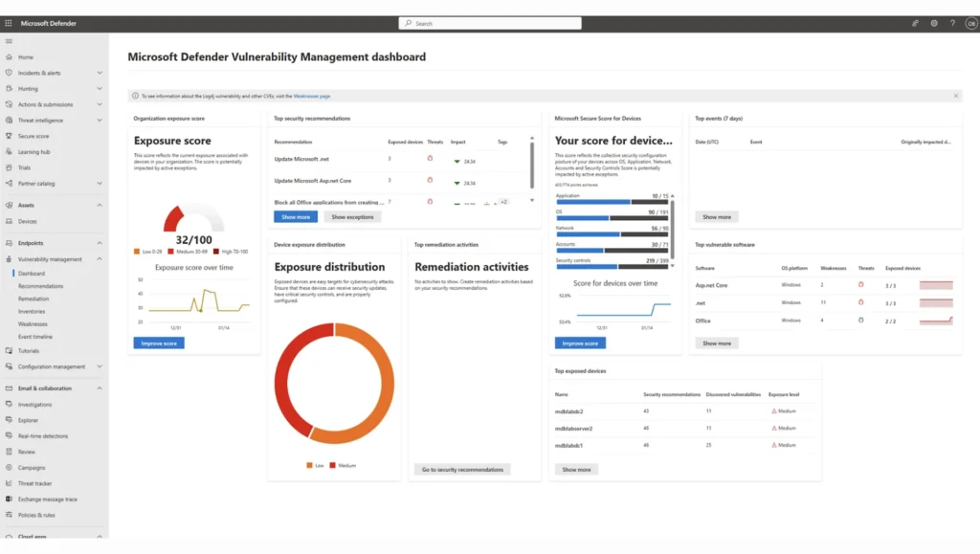Click the Configuration management icon
Image resolution: width=980 pixels, height=554 pixels.
tap(9, 366)
